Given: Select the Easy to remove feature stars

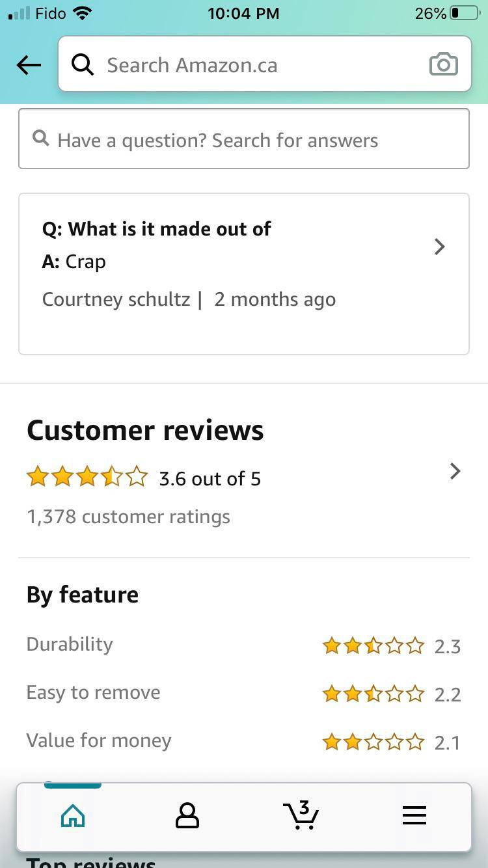Looking at the screenshot, I should (373, 694).
